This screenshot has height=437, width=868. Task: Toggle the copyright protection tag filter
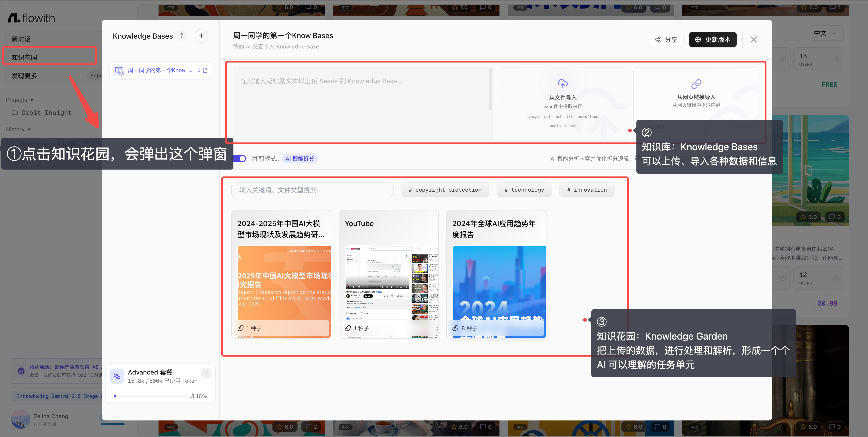coord(445,190)
